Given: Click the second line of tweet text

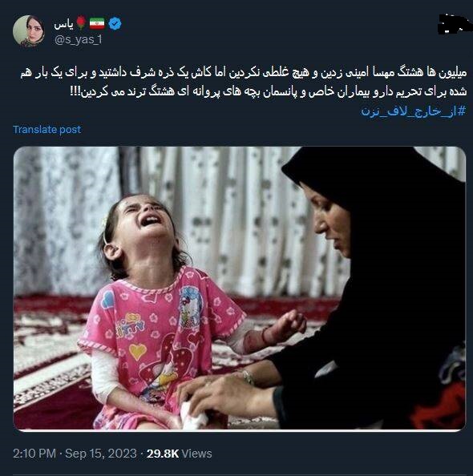Looking at the screenshot, I should [x=269, y=91].
